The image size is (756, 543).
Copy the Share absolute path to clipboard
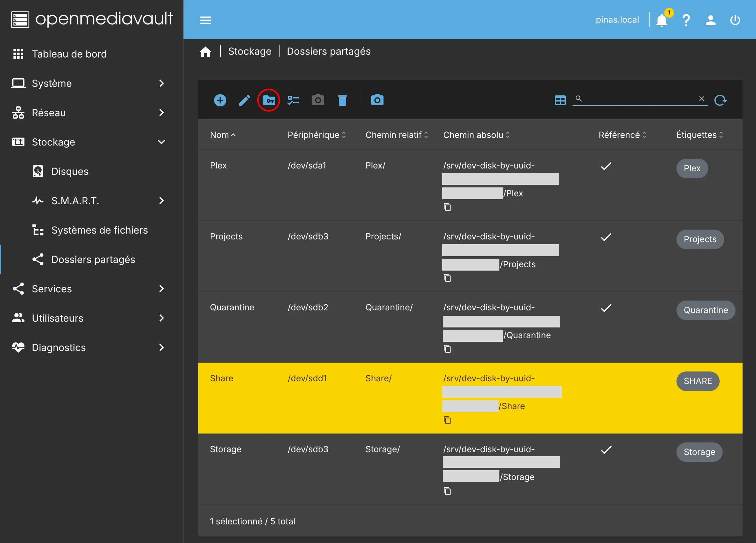tap(447, 420)
